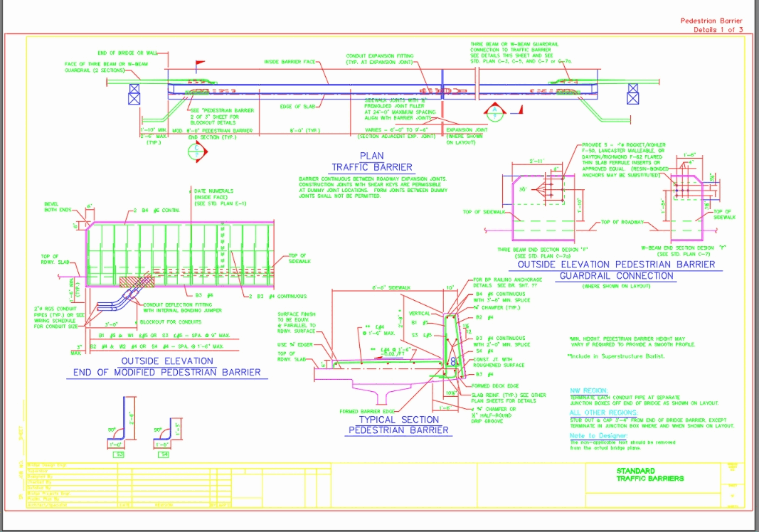Select the flag symbol atop the traffic barrier plan
The image size is (759, 532).
198,63
